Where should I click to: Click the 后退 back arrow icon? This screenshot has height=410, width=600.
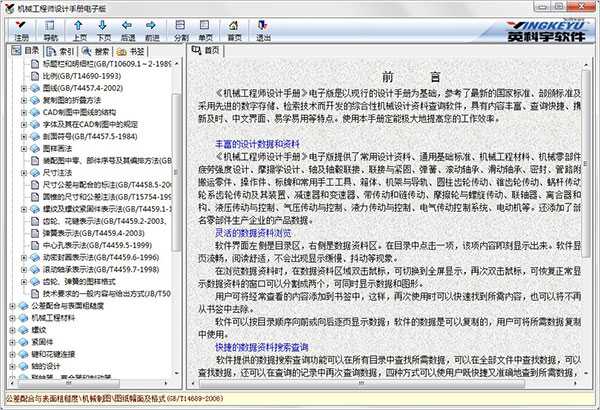[x=127, y=29]
